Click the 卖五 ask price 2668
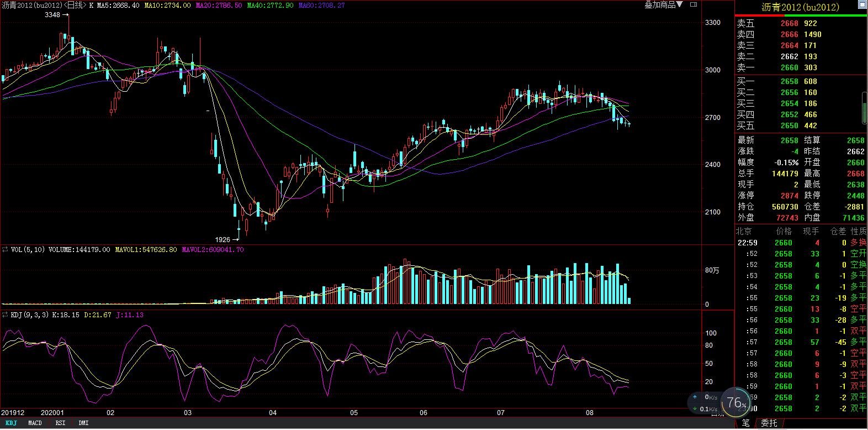The width and height of the screenshot is (868, 430). pos(790,23)
